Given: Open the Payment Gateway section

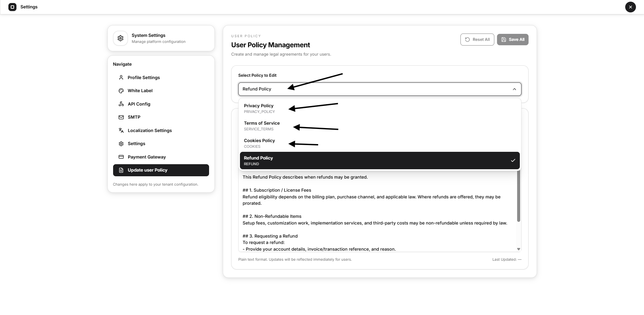Looking at the screenshot, I should (x=161, y=157).
